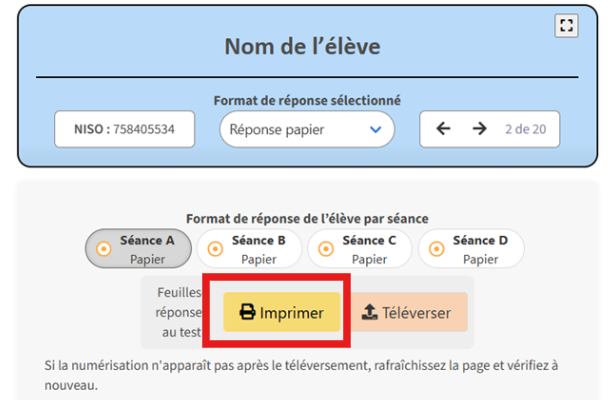Click the "Nom de l'élève" heading
Viewport: 613px width, 400px height.
[307, 47]
